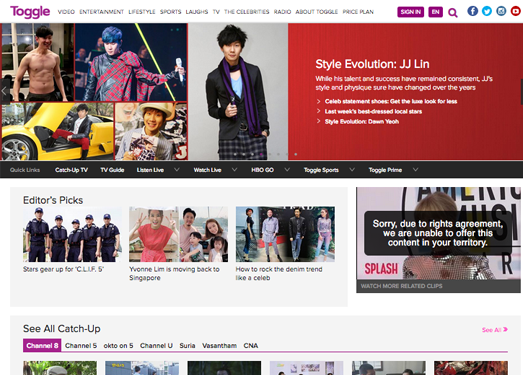Select the Vasantham tab
The width and height of the screenshot is (523, 375).
tap(219, 346)
